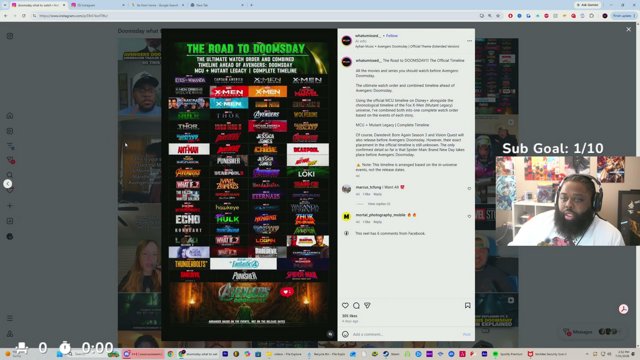Click taskbar clock and date
Screen dimensions: 640x360
pyautogui.click(x=623, y=354)
